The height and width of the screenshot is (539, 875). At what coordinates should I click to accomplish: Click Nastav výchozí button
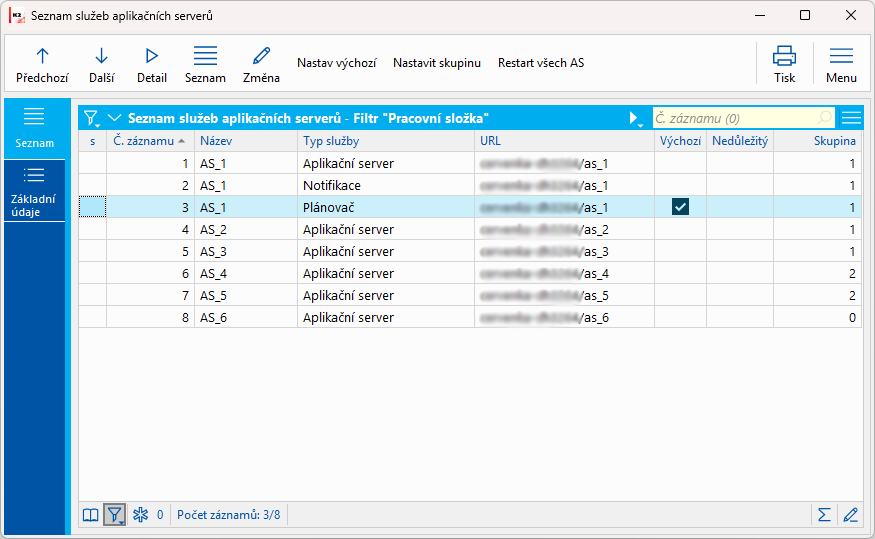pyautogui.click(x=336, y=63)
